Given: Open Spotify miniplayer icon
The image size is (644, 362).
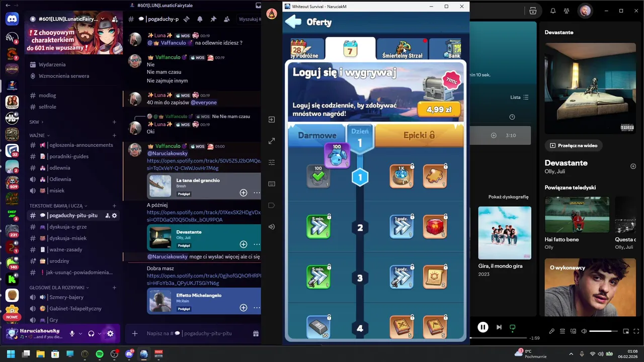Looking at the screenshot, I should click(x=626, y=331).
